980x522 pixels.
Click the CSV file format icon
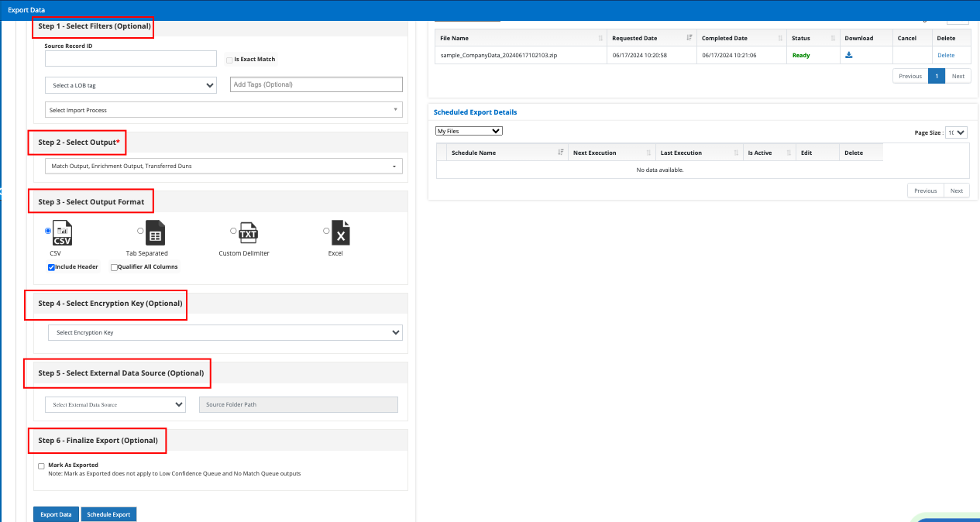pyautogui.click(x=62, y=233)
